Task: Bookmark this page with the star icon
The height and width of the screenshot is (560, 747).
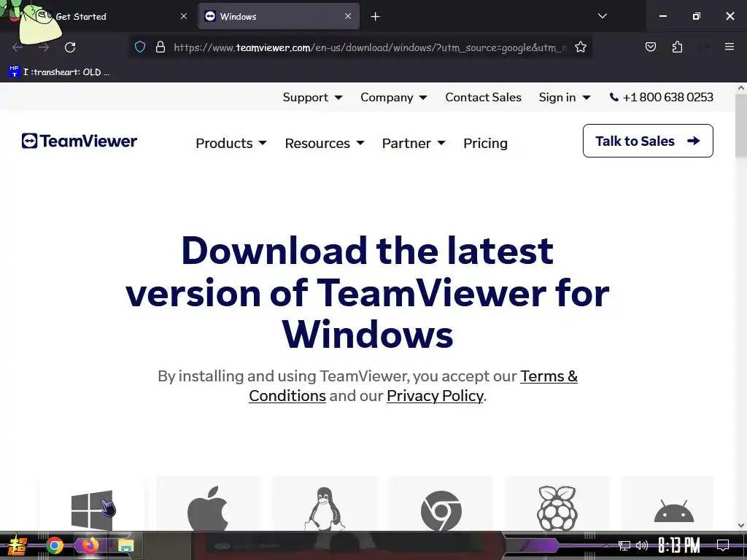Action: click(580, 47)
